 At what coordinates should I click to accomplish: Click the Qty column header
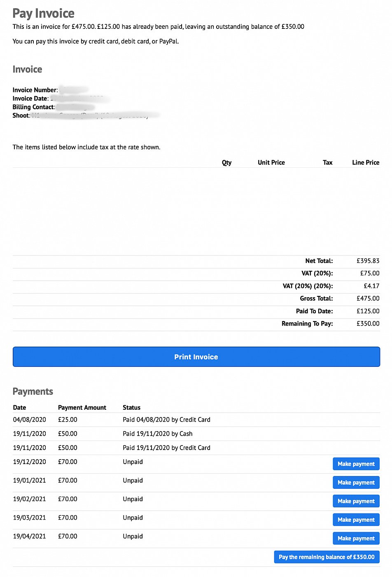point(226,162)
